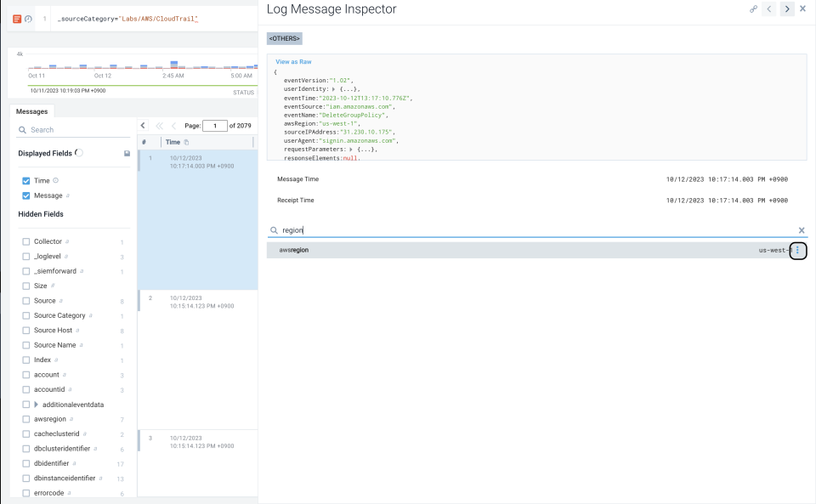Click the Page number input field

tap(213, 124)
